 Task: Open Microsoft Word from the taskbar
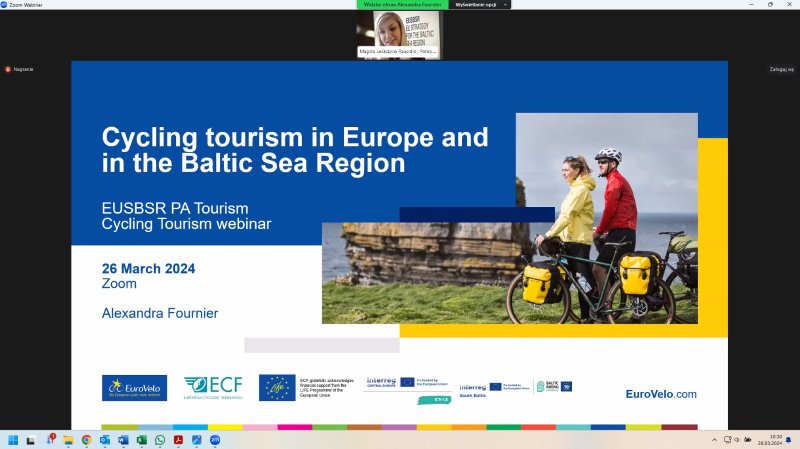[123, 440]
